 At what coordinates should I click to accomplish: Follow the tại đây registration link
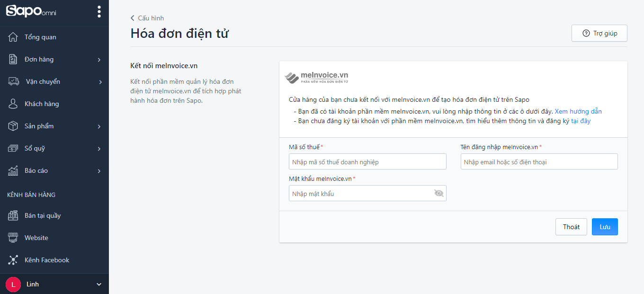(581, 121)
